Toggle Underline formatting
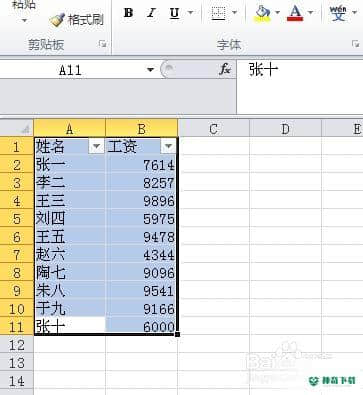 coord(174,13)
